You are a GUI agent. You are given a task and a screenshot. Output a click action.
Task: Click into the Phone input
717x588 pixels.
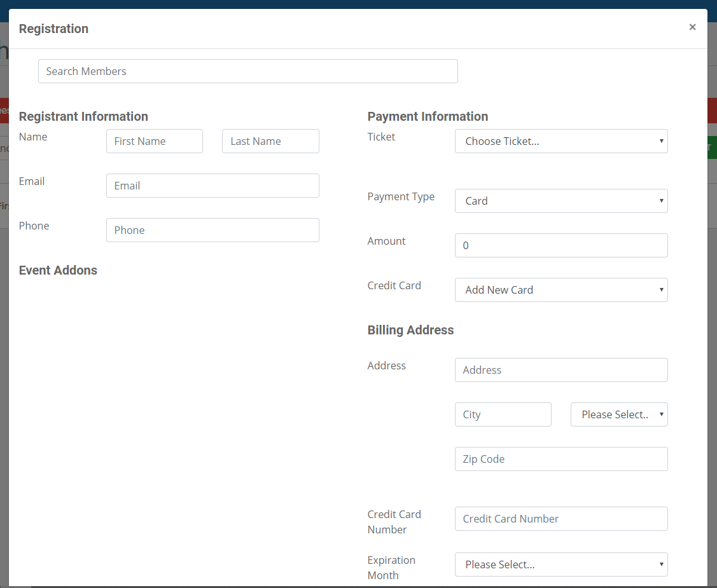(212, 230)
